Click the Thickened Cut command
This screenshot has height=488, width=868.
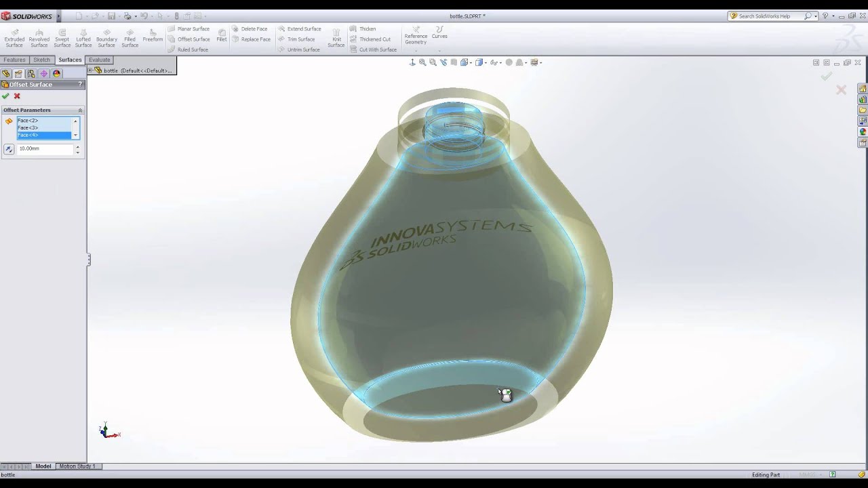click(x=370, y=39)
